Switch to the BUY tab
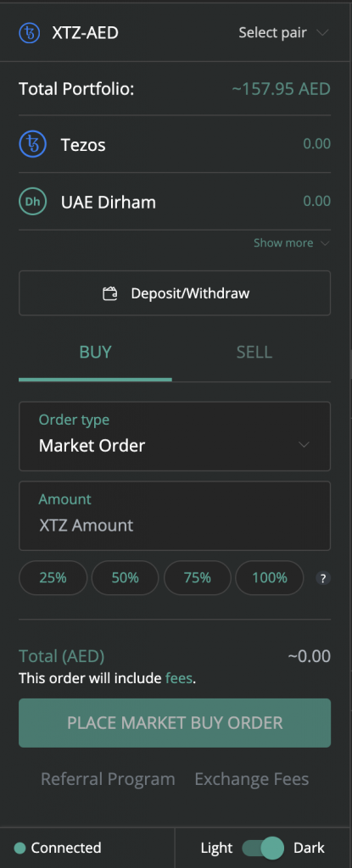This screenshot has width=352, height=868. click(x=95, y=353)
